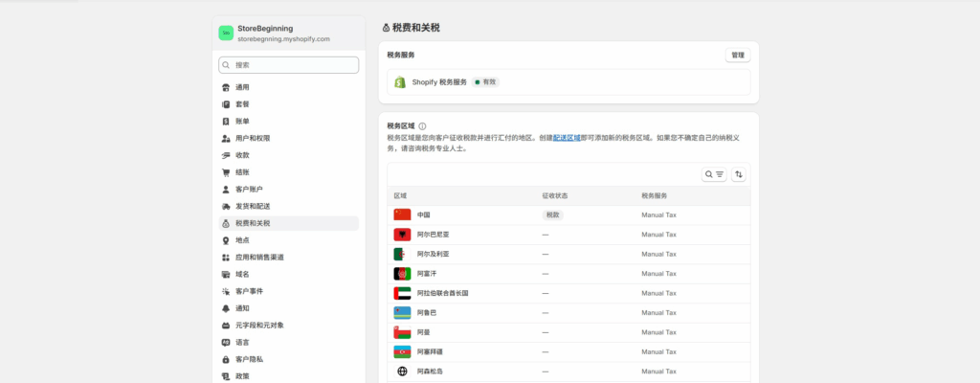The width and height of the screenshot is (980, 383).
Task: Click the StoreBeginning store avatar icon
Action: (226, 33)
